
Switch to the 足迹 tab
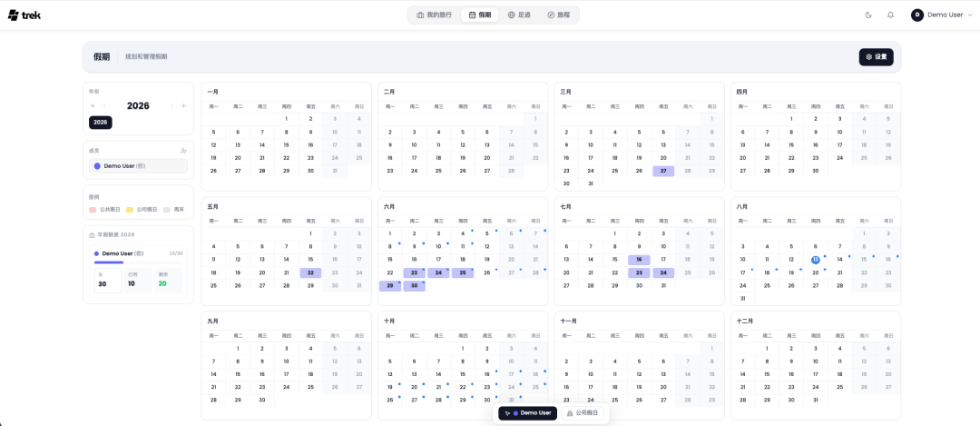click(519, 15)
